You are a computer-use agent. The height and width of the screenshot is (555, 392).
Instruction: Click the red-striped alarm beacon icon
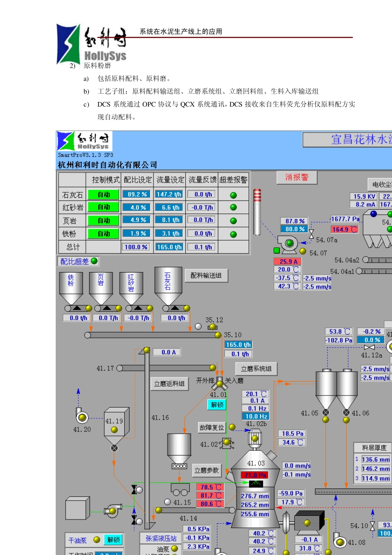coord(257,211)
